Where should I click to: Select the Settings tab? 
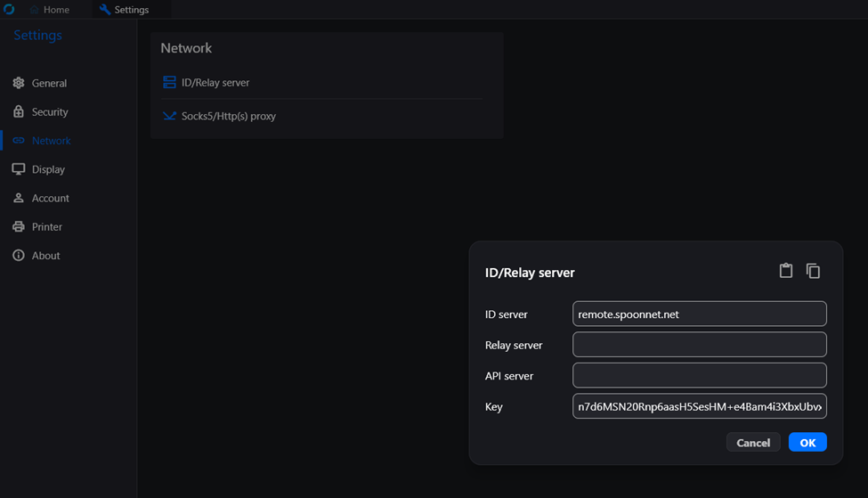tap(125, 10)
